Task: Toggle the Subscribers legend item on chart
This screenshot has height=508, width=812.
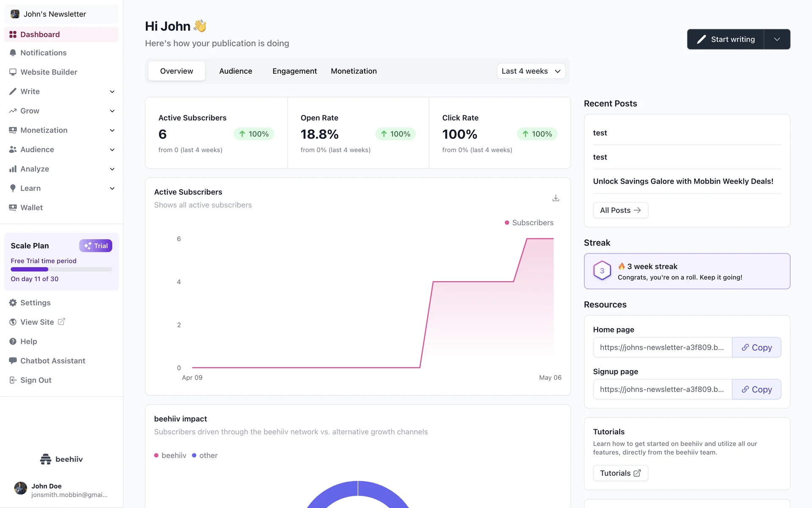Action: point(529,223)
